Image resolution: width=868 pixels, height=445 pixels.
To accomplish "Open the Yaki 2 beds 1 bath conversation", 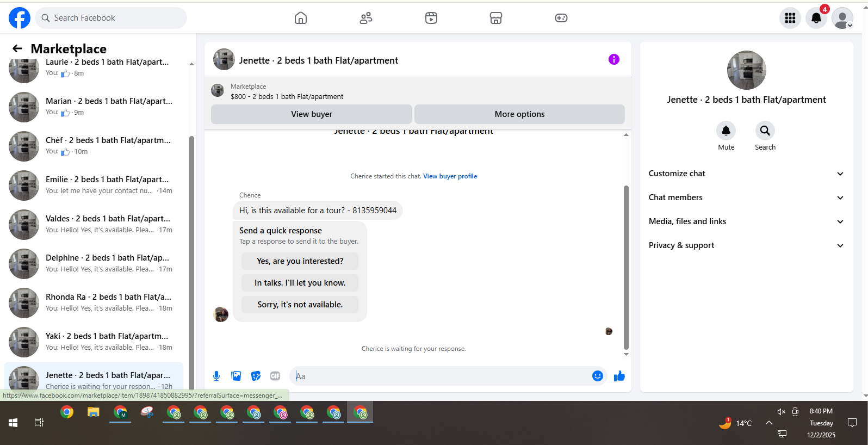I will pos(94,342).
